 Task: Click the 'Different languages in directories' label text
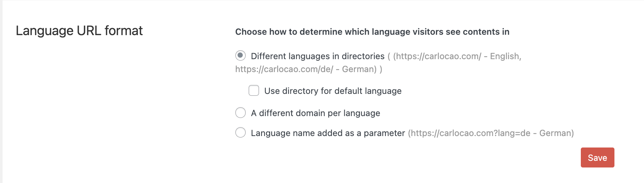pyautogui.click(x=317, y=56)
